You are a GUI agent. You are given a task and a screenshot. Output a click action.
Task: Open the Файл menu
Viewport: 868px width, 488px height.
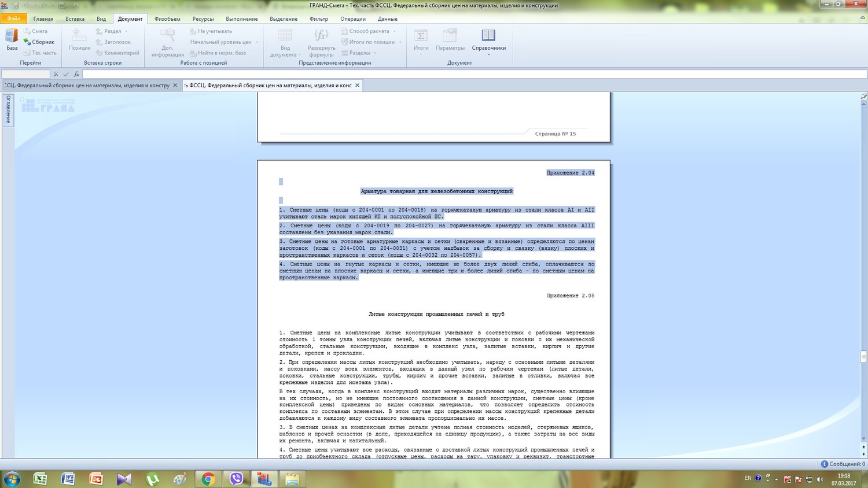(13, 19)
